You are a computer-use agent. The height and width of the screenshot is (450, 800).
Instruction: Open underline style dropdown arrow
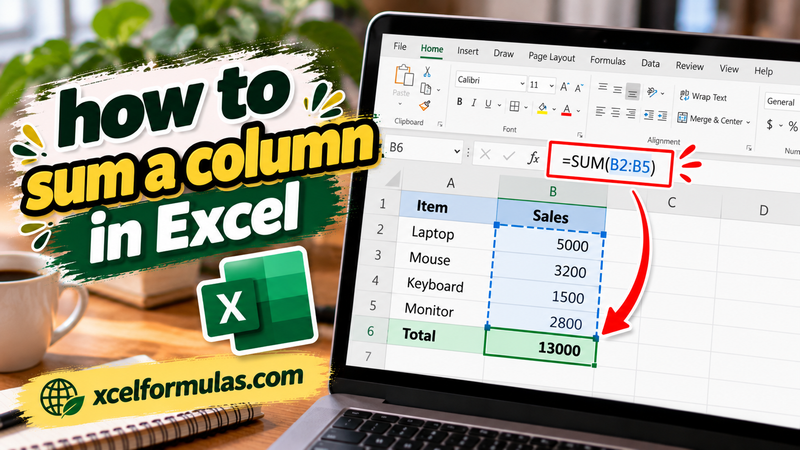click(499, 106)
